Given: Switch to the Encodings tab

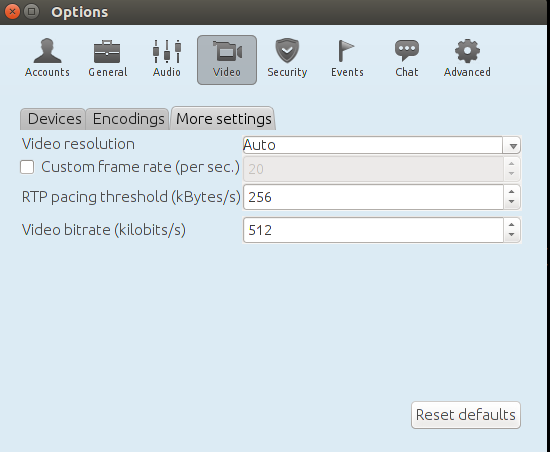Looking at the screenshot, I should pos(128,119).
